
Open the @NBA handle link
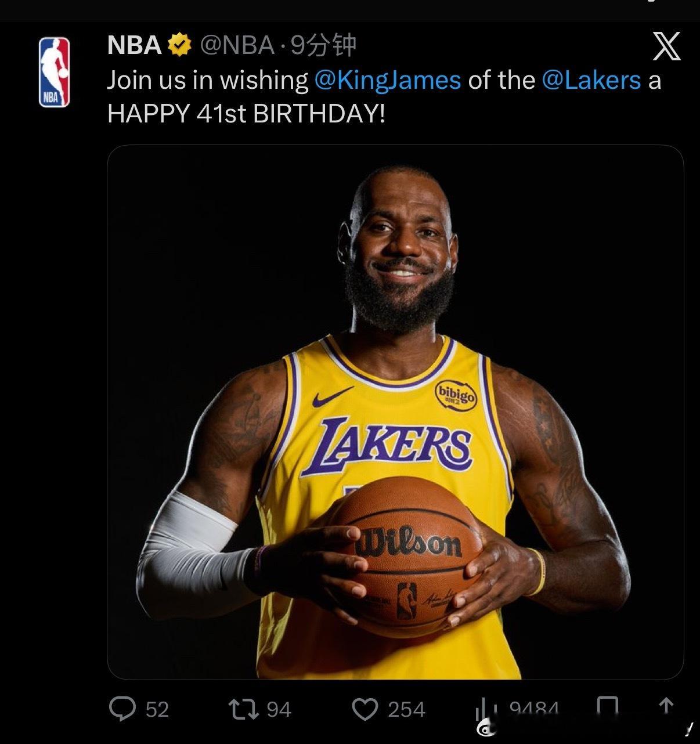coord(237,45)
